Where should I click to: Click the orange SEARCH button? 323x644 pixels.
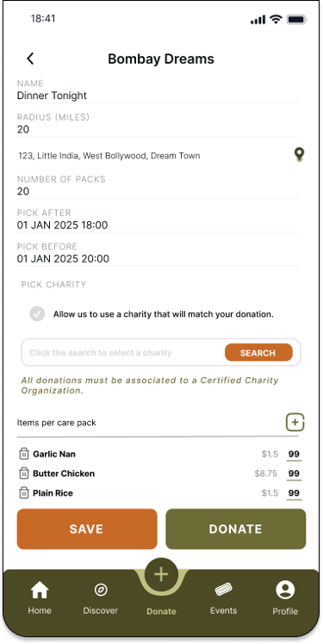tap(258, 353)
